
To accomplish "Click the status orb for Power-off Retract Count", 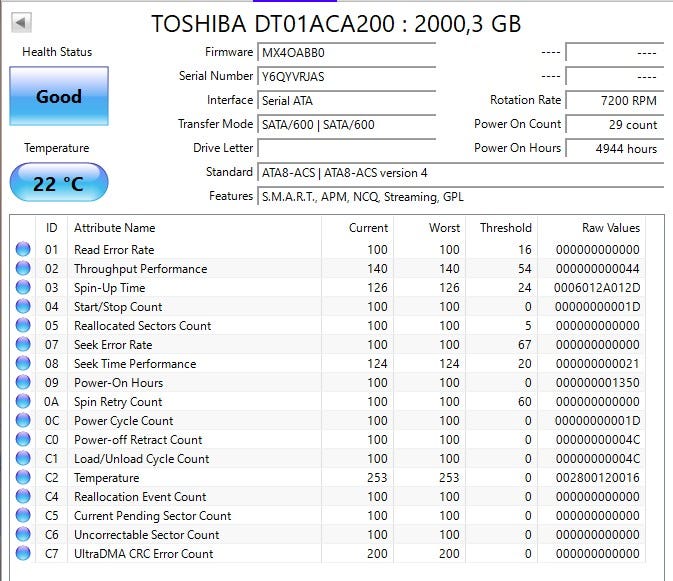I will tap(23, 439).
